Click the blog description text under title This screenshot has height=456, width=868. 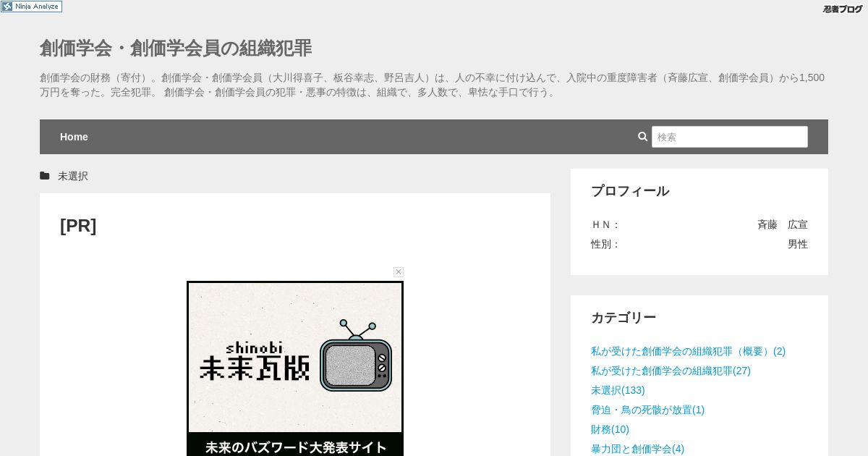432,85
